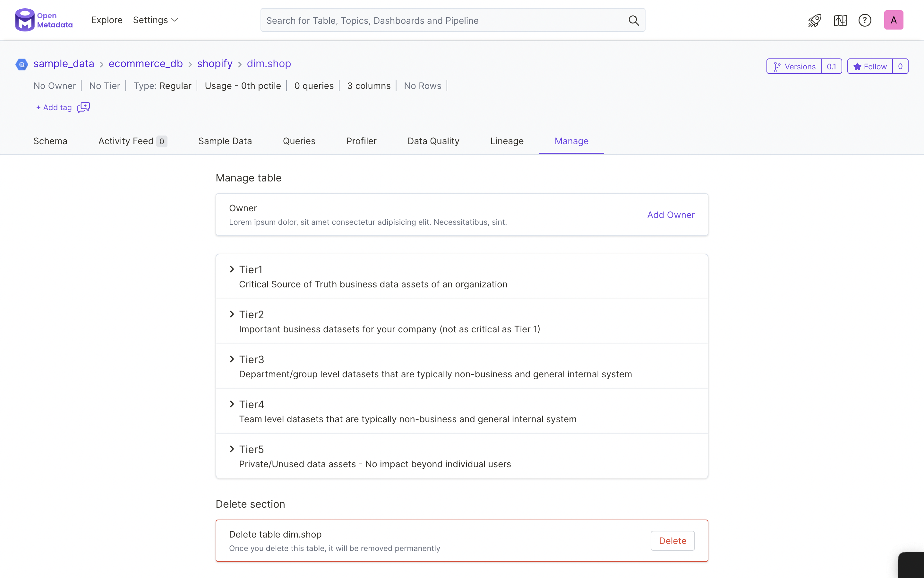Click the BigQuery service icon in breadcrumb
Image resolution: width=924 pixels, height=578 pixels.
click(22, 64)
